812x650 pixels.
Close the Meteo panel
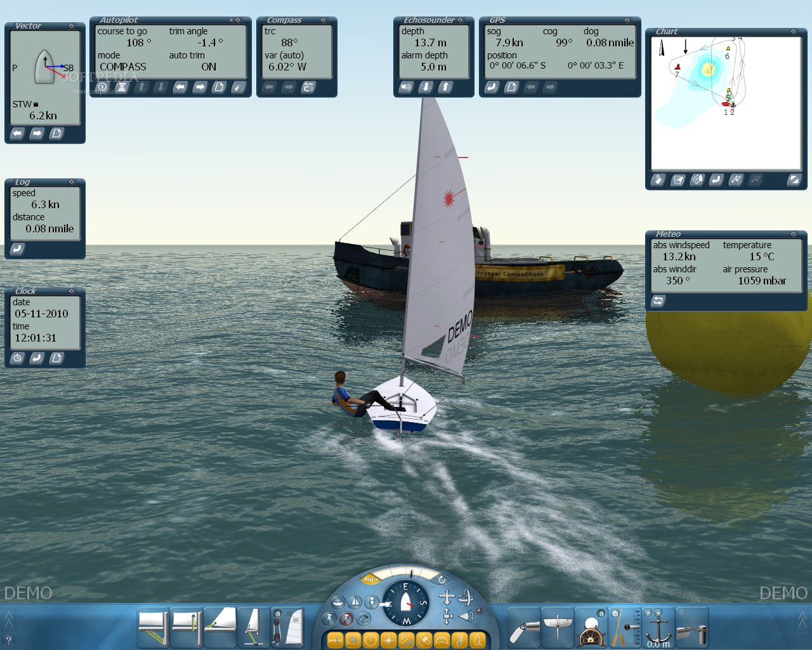point(794,234)
